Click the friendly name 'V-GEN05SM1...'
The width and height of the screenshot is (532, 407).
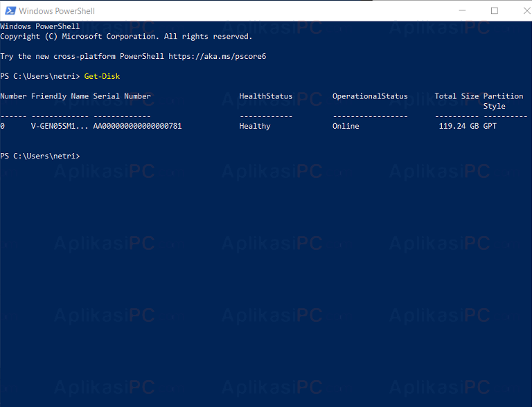[60, 126]
